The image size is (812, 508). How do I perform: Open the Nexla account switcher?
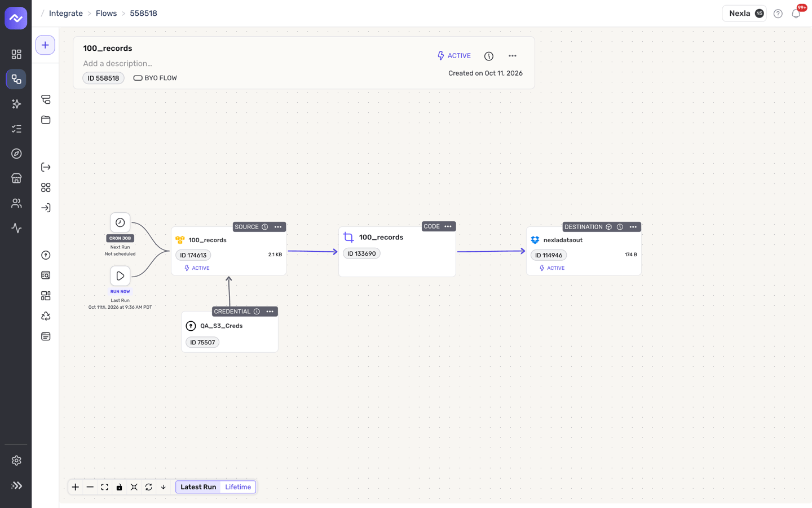point(744,14)
